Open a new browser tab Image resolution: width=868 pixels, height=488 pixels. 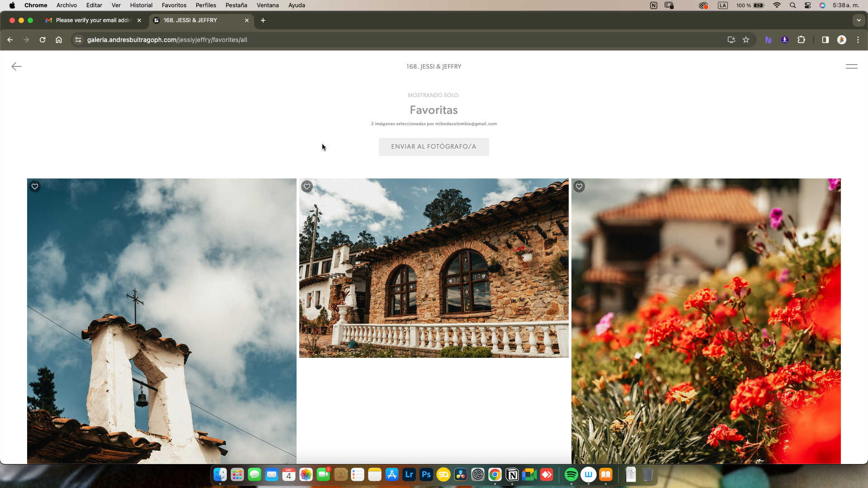[x=263, y=20]
